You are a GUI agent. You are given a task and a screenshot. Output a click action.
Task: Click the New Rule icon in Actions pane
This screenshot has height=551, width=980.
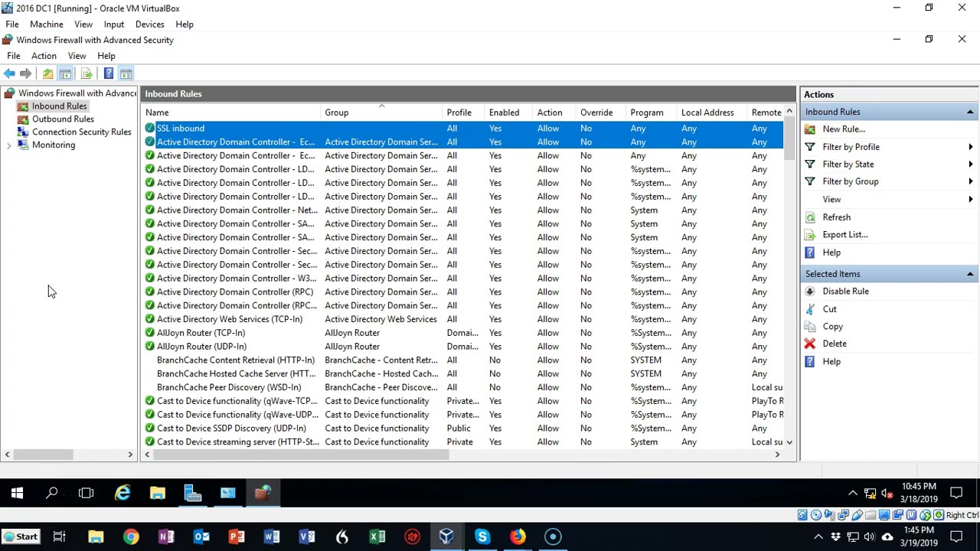coord(810,129)
